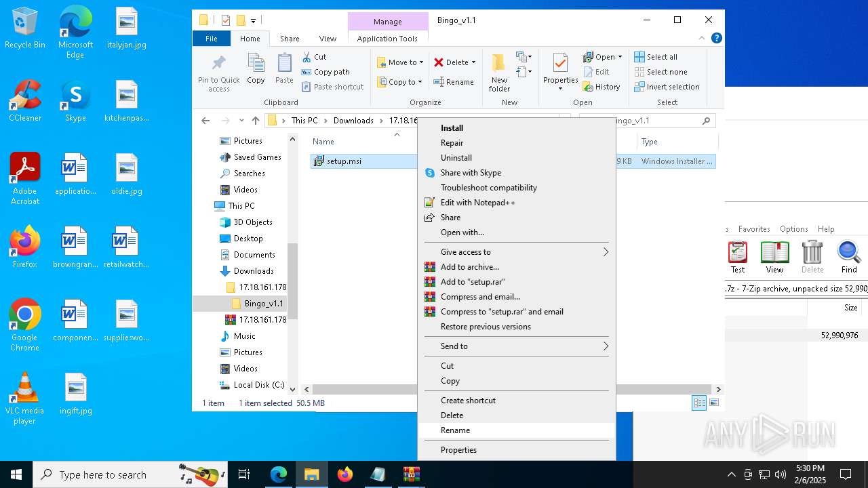Open Firefox from the taskbar
Viewport: 868px width, 488px height.
coord(345,474)
